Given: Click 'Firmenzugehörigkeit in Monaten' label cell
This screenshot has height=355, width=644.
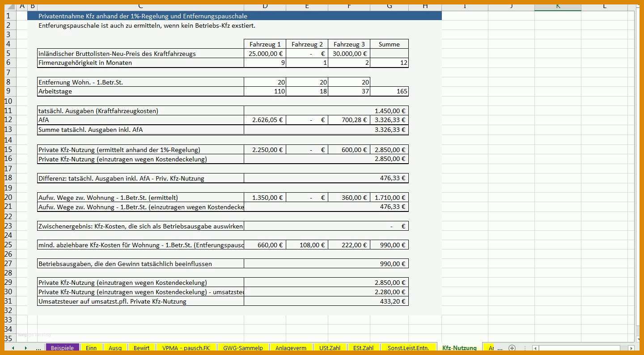Looking at the screenshot, I should (x=140, y=63).
